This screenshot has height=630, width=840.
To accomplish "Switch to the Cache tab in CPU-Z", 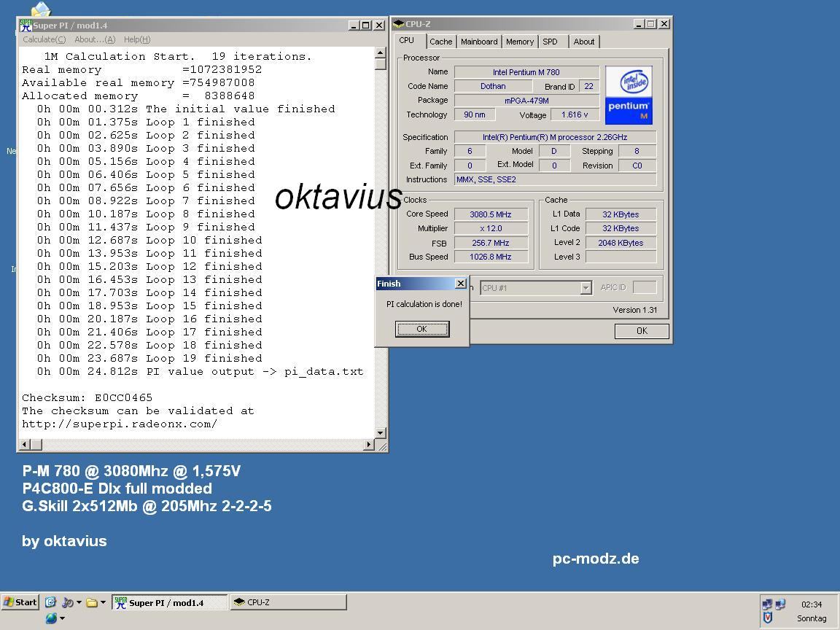I will [441, 42].
